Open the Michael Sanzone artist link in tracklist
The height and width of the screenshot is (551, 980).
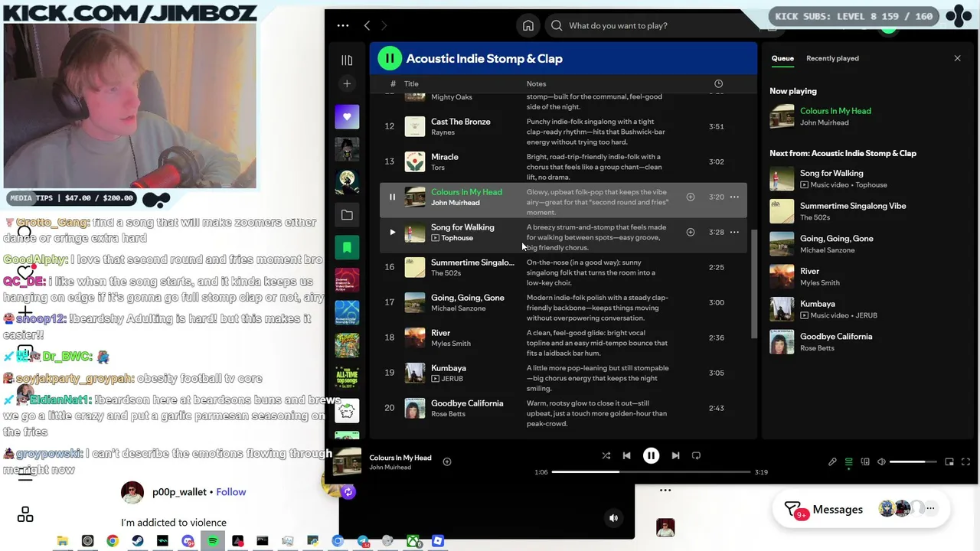click(x=458, y=308)
